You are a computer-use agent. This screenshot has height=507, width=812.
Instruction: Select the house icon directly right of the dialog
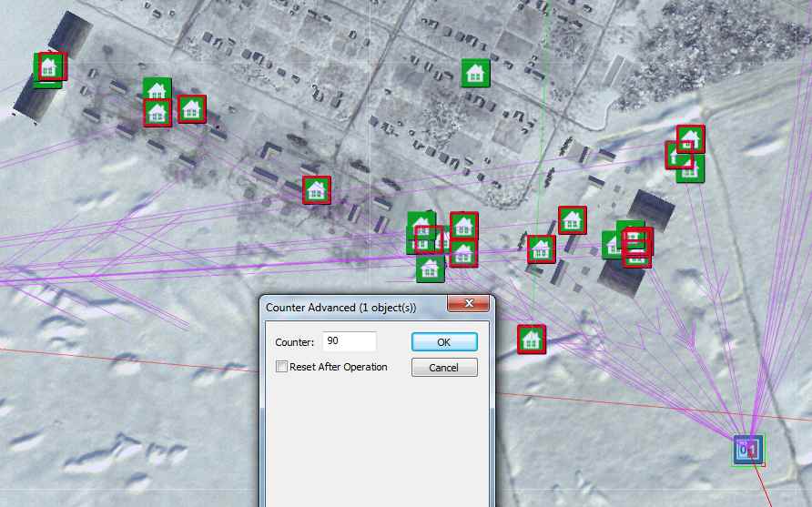(x=532, y=340)
